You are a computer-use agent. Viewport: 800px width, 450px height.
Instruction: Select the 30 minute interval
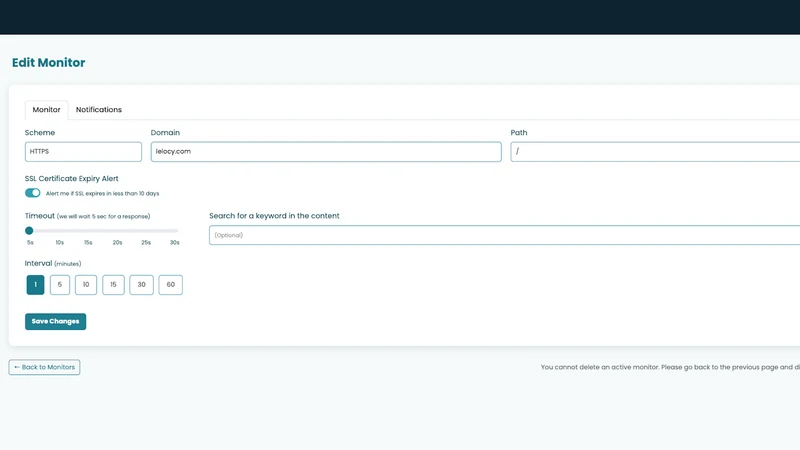tap(141, 285)
